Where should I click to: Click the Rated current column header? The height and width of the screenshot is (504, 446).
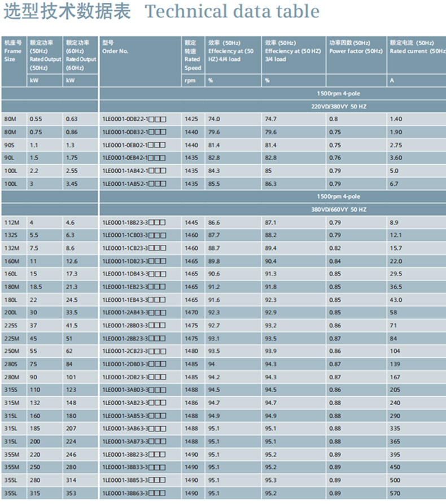click(x=416, y=51)
